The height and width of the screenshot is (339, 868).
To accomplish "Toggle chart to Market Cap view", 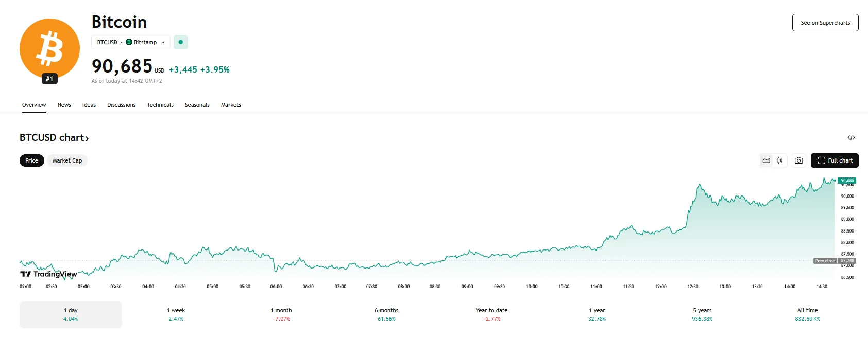I will coord(67,160).
